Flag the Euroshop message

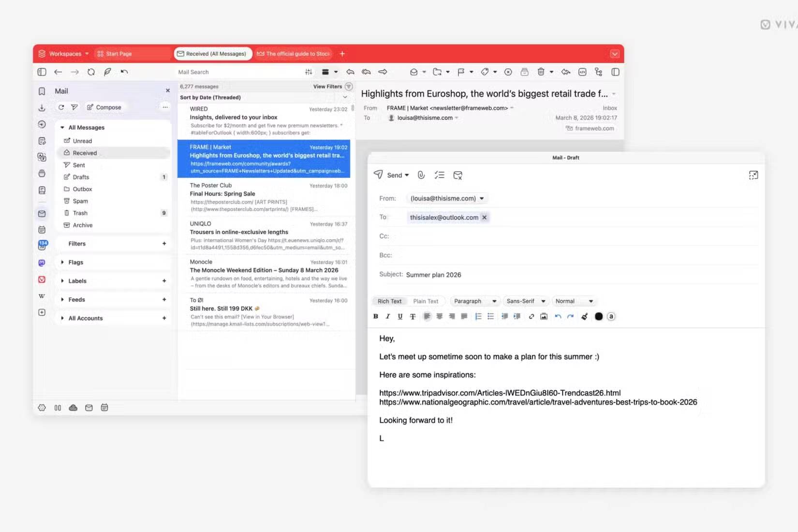click(462, 72)
